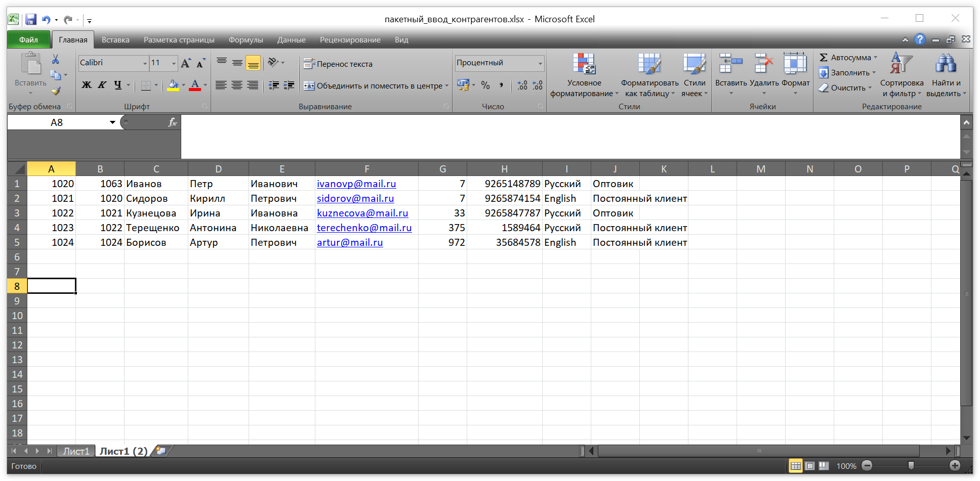Screen dimensions: 980x481
Task: Apply yellow fill color swatch
Action: [173, 85]
